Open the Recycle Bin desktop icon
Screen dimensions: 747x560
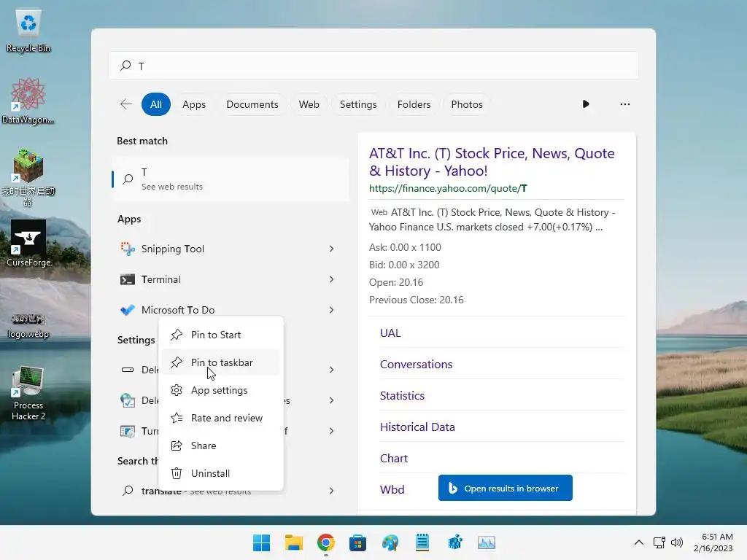[28, 31]
